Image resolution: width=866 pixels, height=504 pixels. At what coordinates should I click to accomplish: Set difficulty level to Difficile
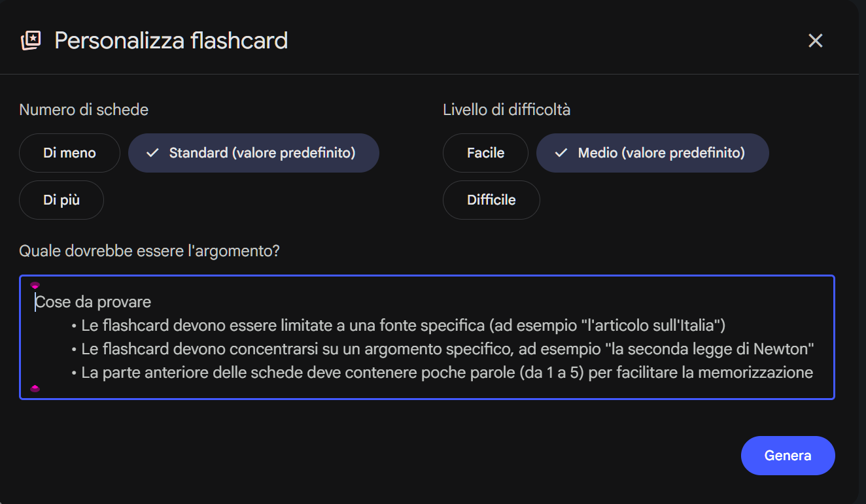click(491, 200)
